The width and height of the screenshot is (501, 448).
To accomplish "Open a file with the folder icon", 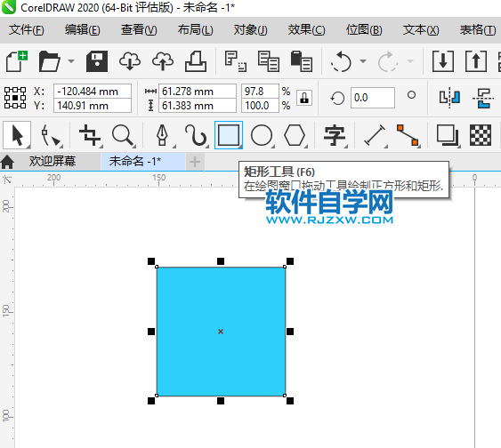I will (49, 61).
